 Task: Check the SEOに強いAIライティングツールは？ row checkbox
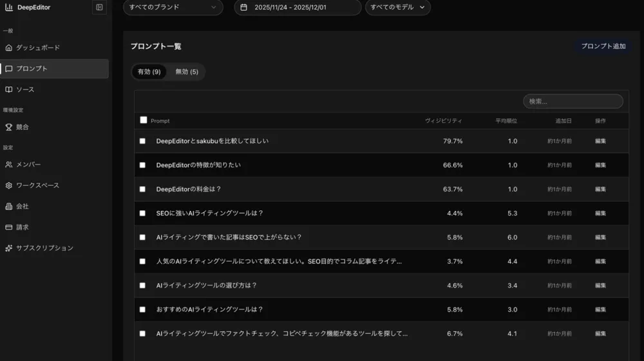click(142, 214)
